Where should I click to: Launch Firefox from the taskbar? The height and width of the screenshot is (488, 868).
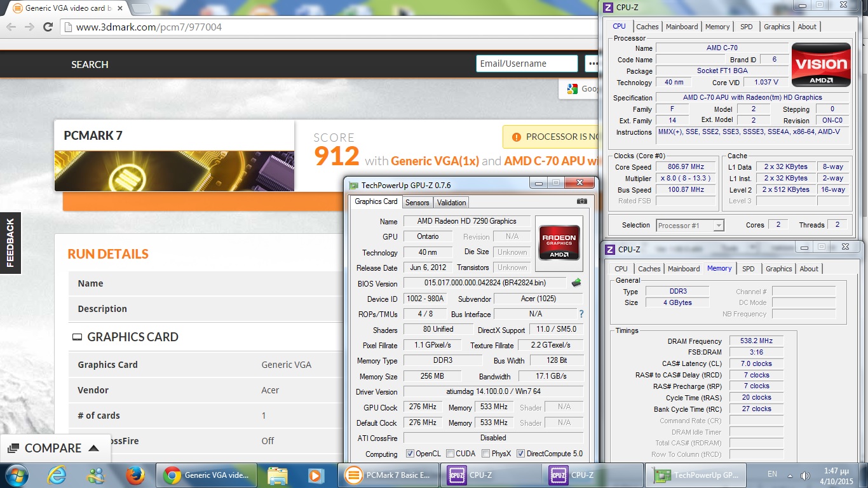134,475
